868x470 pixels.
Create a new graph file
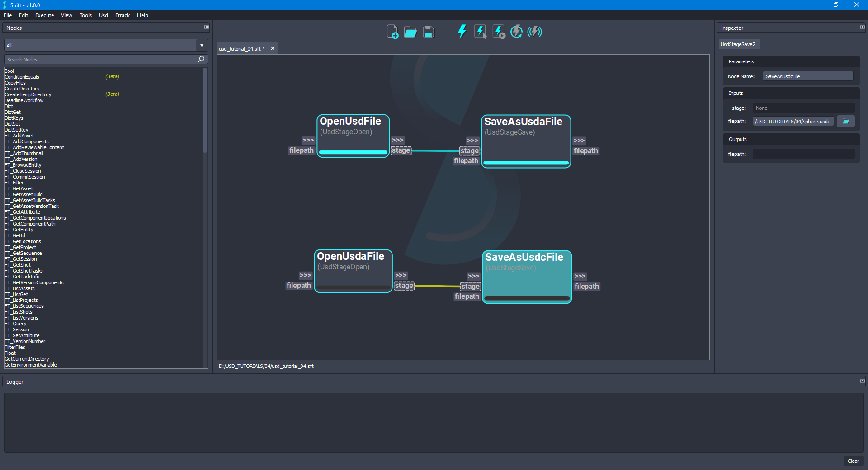(x=392, y=32)
